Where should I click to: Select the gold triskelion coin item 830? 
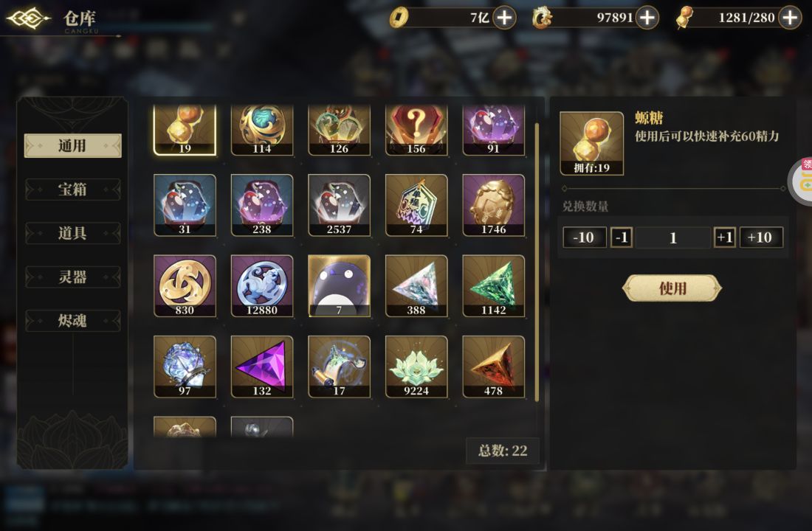(x=185, y=285)
